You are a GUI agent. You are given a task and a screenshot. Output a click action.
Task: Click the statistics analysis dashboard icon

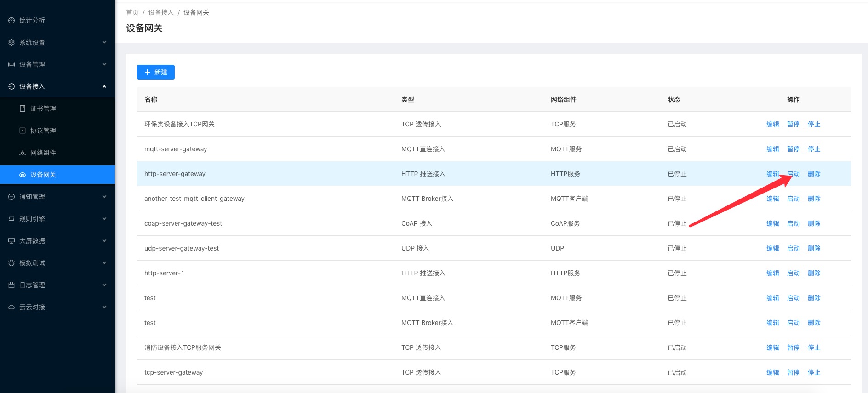11,20
